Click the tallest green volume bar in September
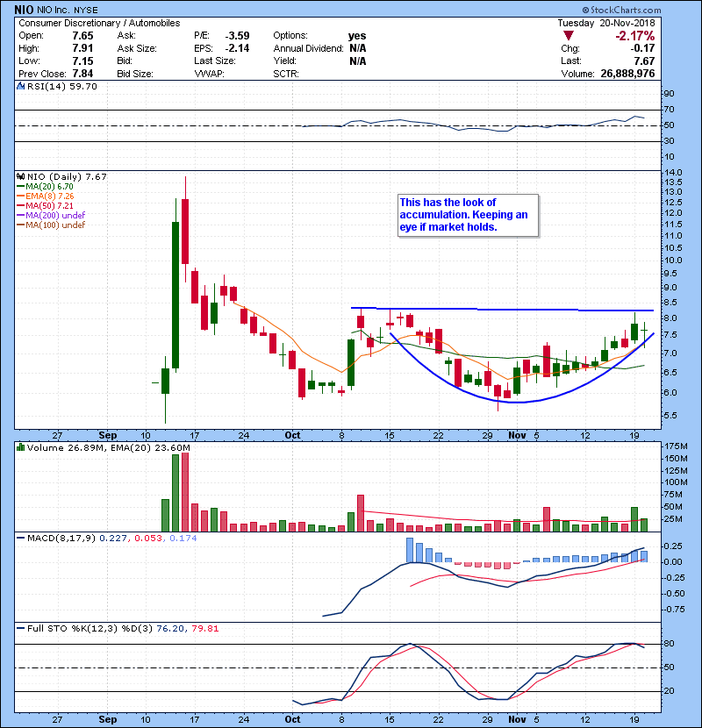 (175, 493)
